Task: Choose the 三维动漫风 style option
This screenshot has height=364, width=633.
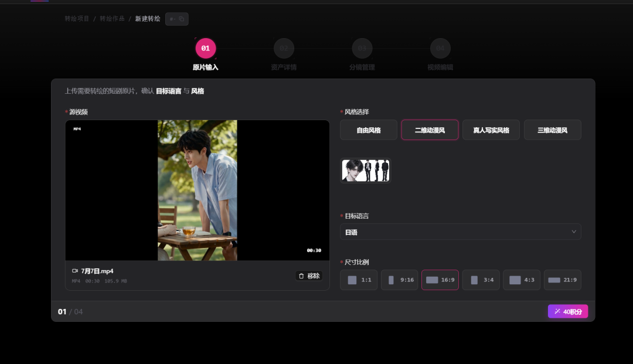Action: pos(552,130)
